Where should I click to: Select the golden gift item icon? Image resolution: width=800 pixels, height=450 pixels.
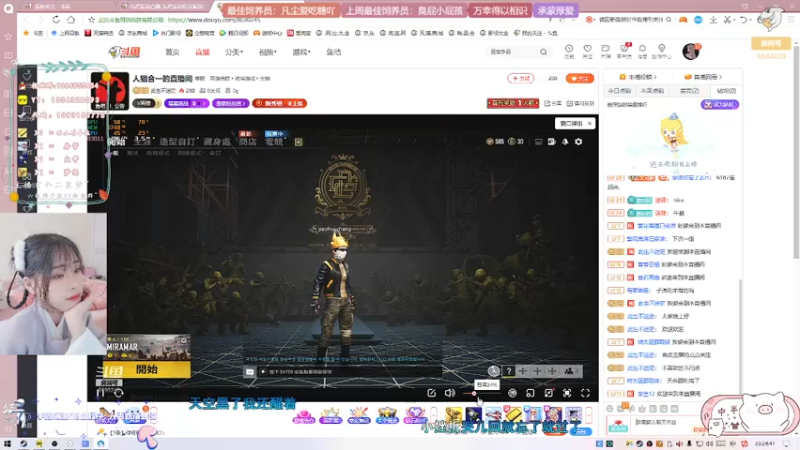454,415
